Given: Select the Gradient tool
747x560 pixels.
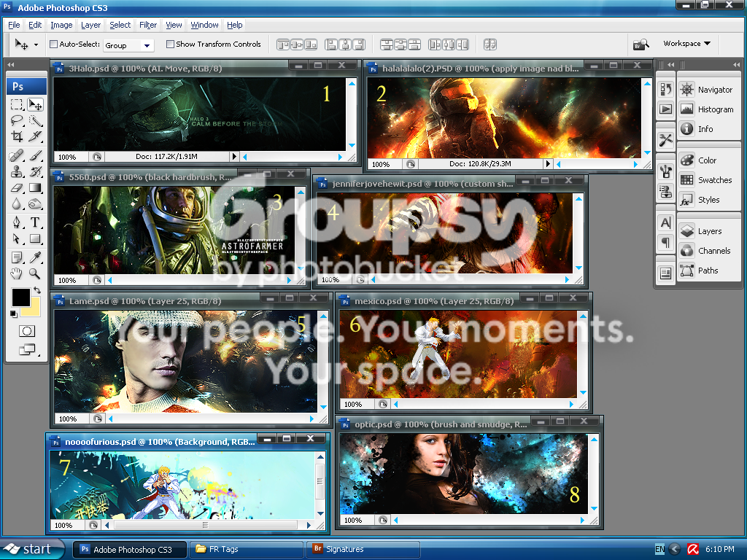Looking at the screenshot, I should [x=35, y=188].
